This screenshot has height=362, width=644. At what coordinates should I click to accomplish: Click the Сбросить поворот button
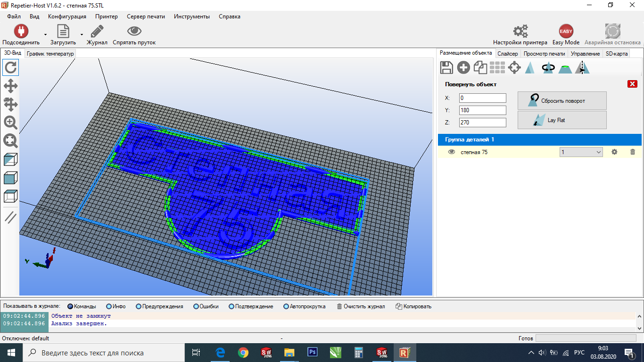pyautogui.click(x=562, y=101)
